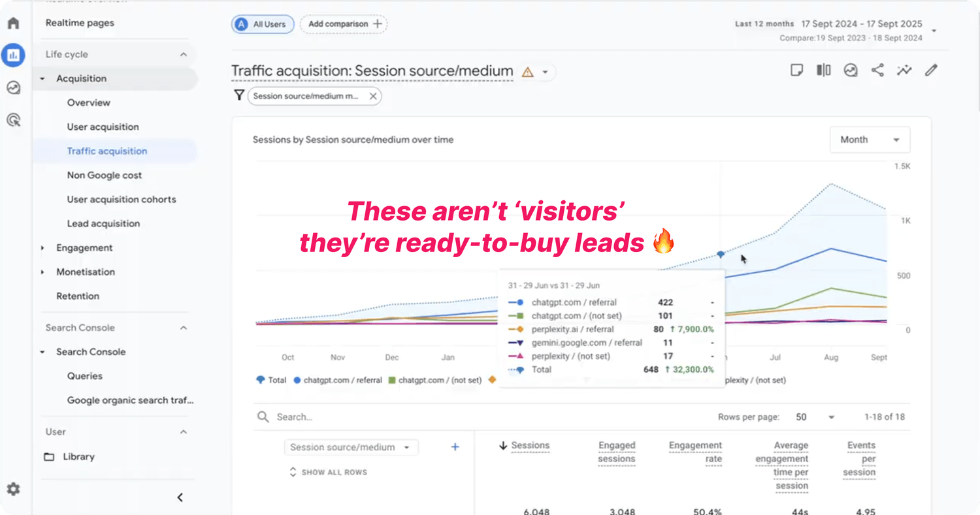Remove the Session source/medium filter chip

click(x=372, y=96)
